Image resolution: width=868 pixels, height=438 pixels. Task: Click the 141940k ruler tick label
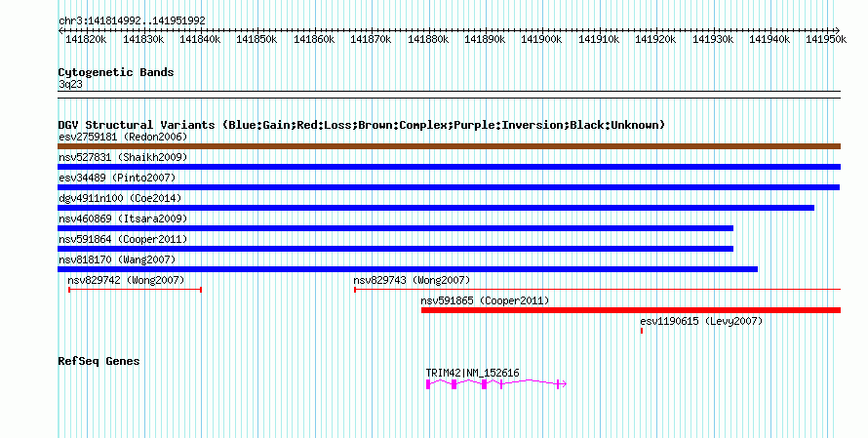tap(769, 39)
